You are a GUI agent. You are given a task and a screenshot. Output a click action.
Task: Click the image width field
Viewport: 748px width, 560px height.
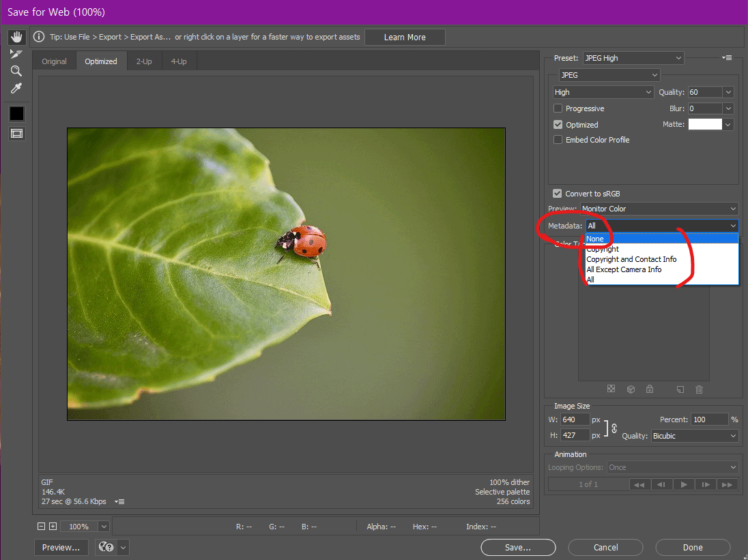575,419
